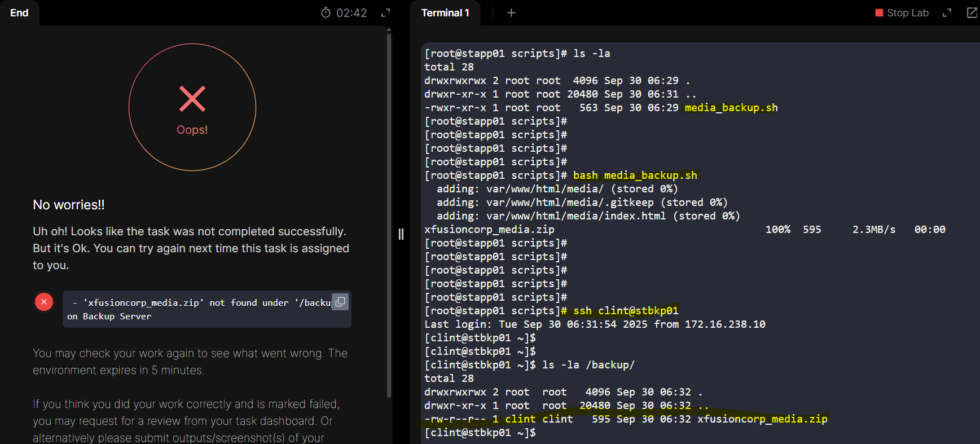
Task: Select the Terminal 1 tab
Action: click(445, 12)
